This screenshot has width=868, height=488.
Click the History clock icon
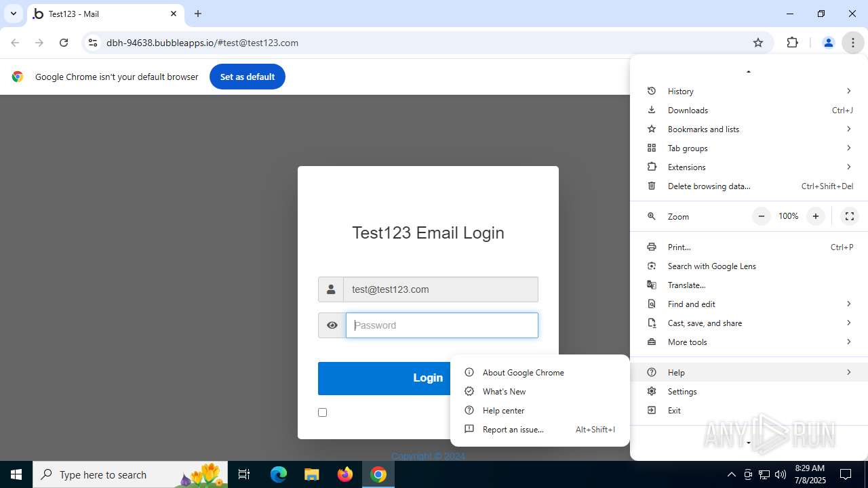tap(652, 91)
